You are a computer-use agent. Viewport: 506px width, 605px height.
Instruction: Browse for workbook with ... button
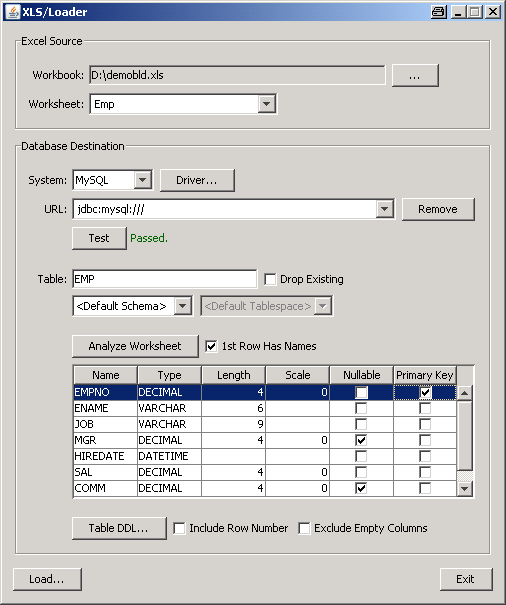(415, 75)
